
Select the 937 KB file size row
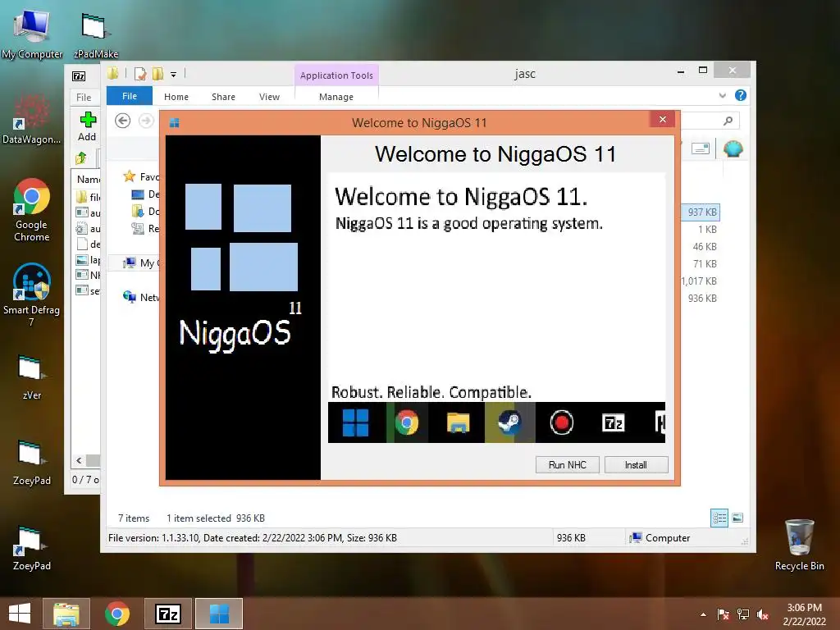(702, 212)
